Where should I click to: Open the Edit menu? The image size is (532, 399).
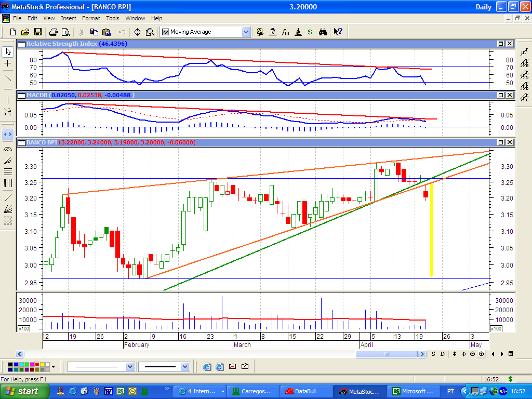coord(32,18)
